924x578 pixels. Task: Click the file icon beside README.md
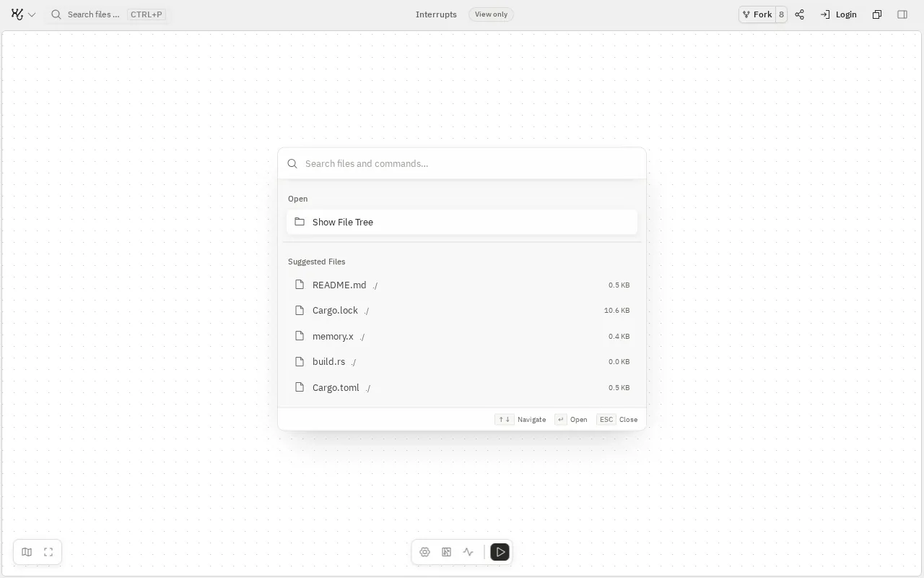point(300,285)
